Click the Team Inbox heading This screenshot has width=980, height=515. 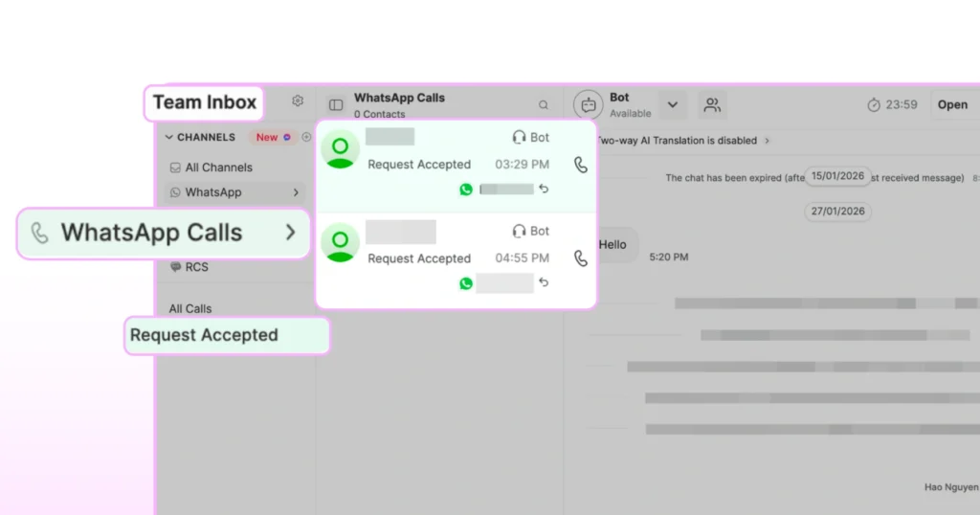coord(205,102)
